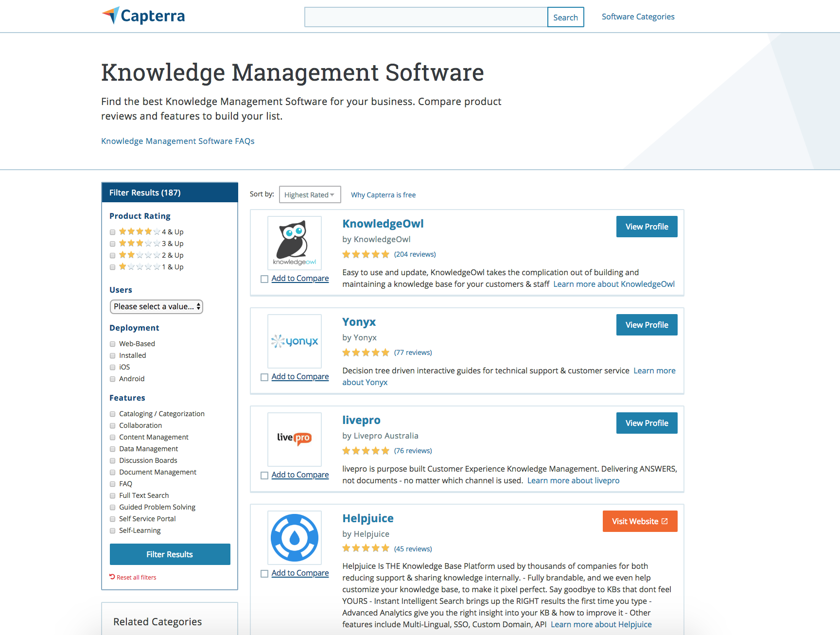View Profile for KnowledgeOwl
This screenshot has width=840, height=635.
coord(647,227)
